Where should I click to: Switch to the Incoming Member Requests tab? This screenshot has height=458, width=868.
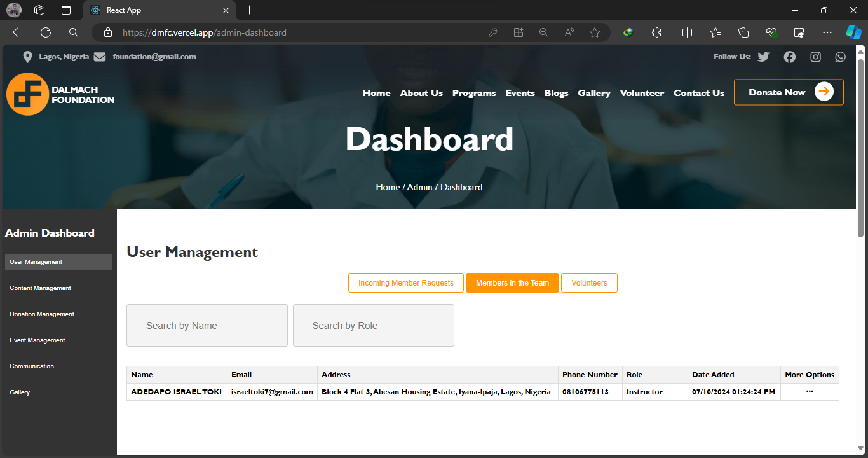tap(405, 282)
